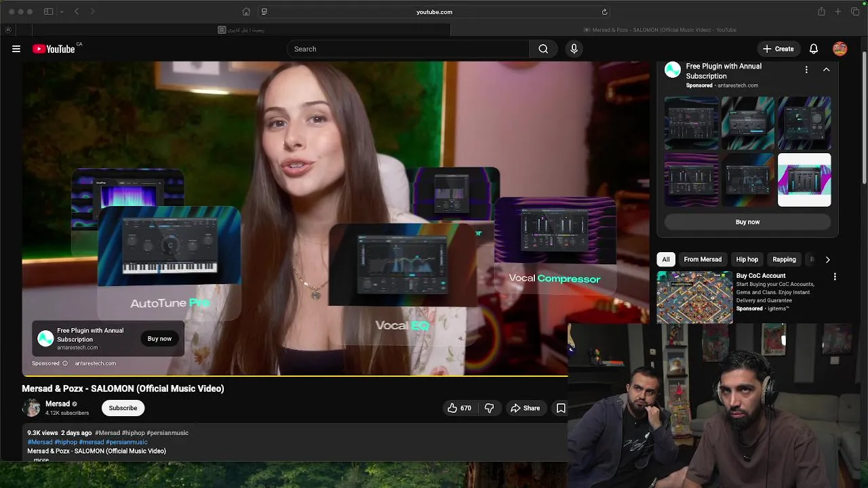Viewport: 868px width, 488px height.
Task: Click the yellow ad progress bar
Action: [295, 375]
